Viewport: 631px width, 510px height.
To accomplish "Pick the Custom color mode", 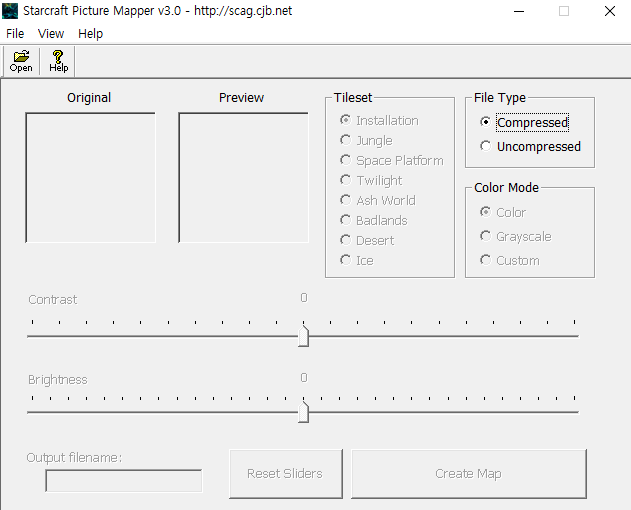I will (x=486, y=260).
